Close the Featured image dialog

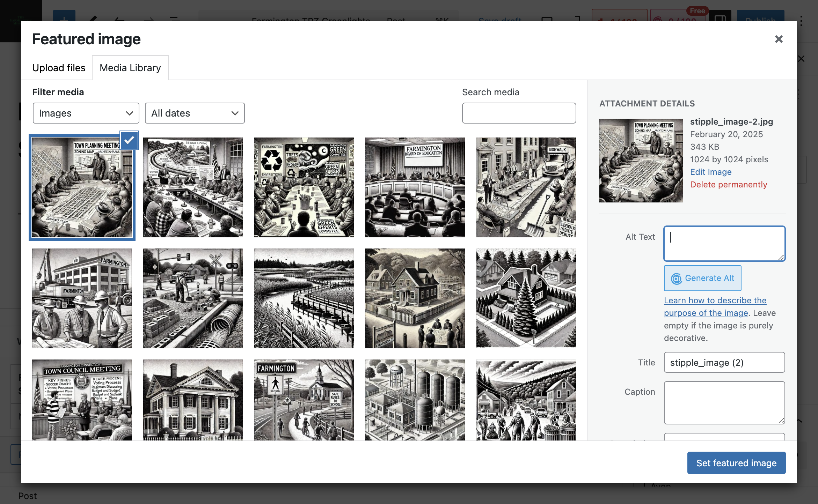pyautogui.click(x=779, y=39)
